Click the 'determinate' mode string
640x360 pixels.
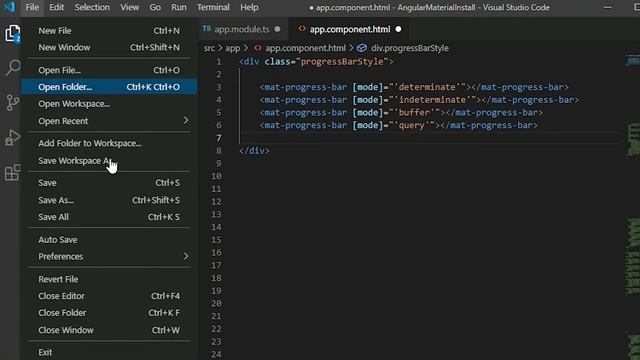428,87
